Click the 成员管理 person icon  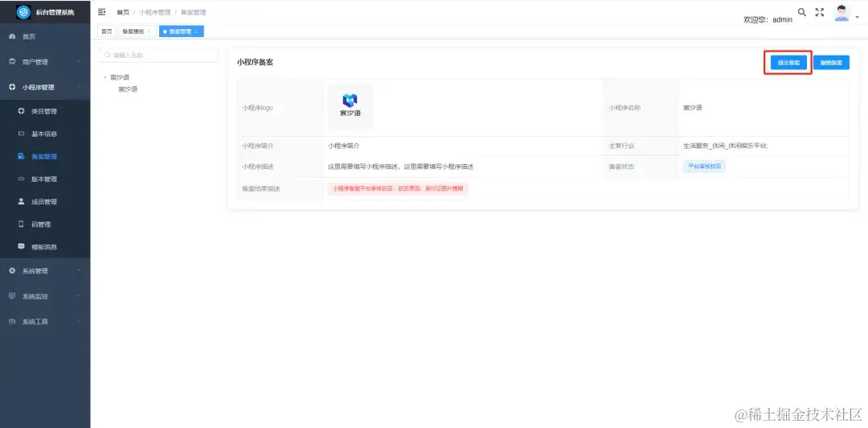click(x=22, y=202)
